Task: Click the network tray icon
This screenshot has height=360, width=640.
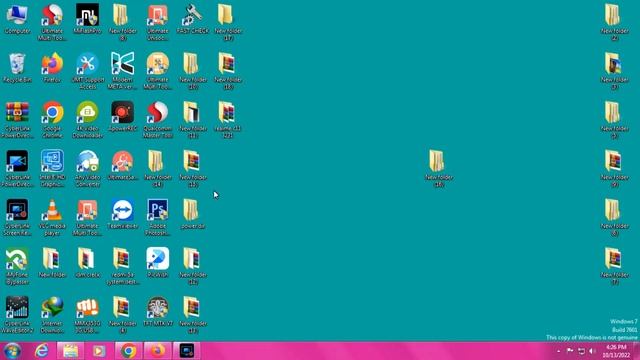Action: [x=582, y=351]
